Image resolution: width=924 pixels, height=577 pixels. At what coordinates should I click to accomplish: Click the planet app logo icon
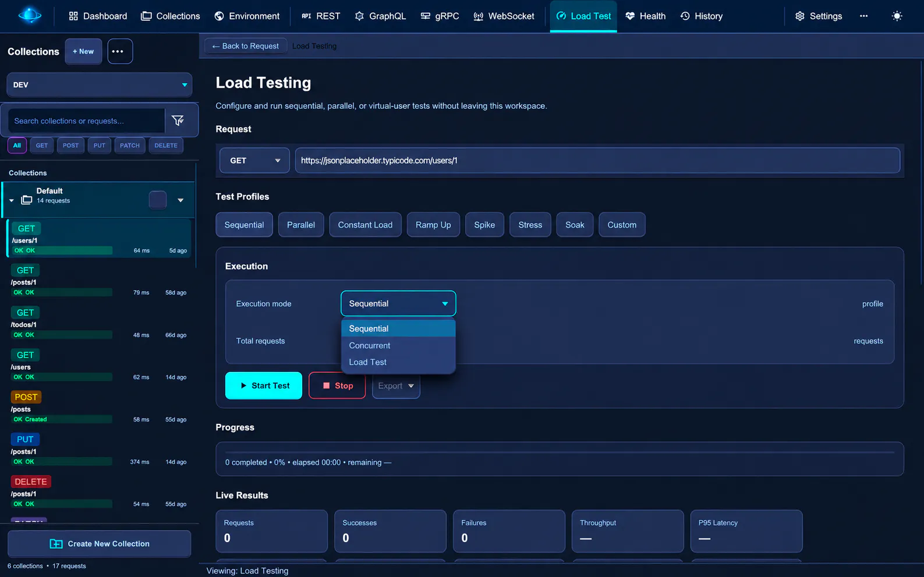pos(30,16)
